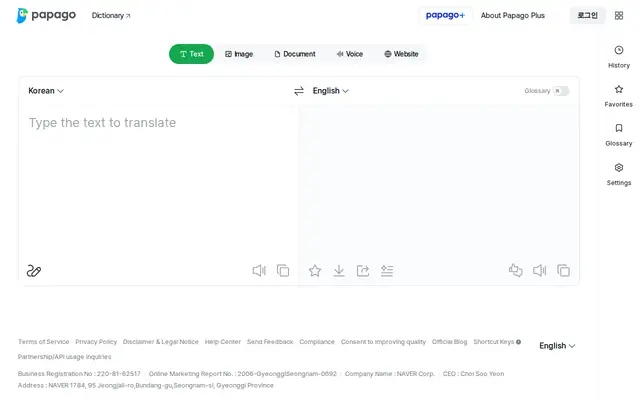Click the handwriting input icon
This screenshot has height=400, width=640.
(x=34, y=271)
